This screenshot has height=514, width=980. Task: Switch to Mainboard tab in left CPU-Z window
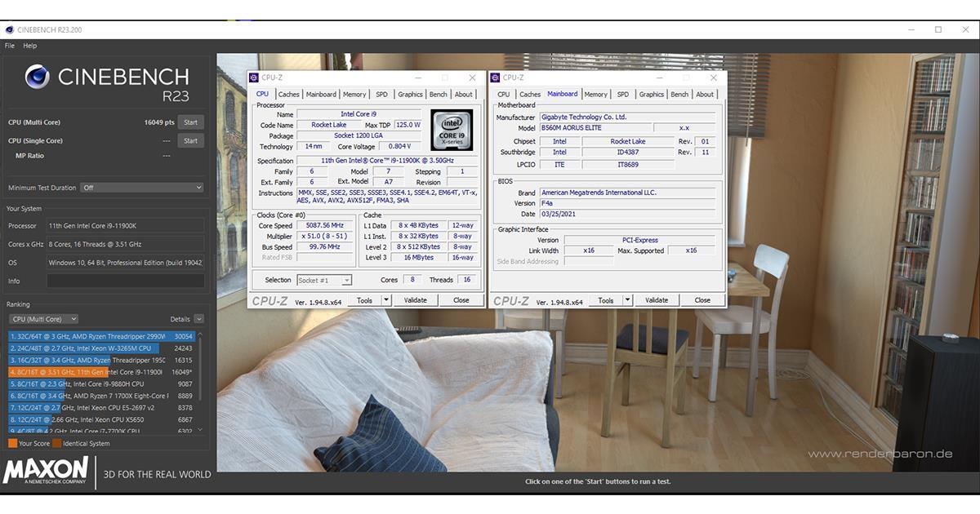(x=321, y=95)
